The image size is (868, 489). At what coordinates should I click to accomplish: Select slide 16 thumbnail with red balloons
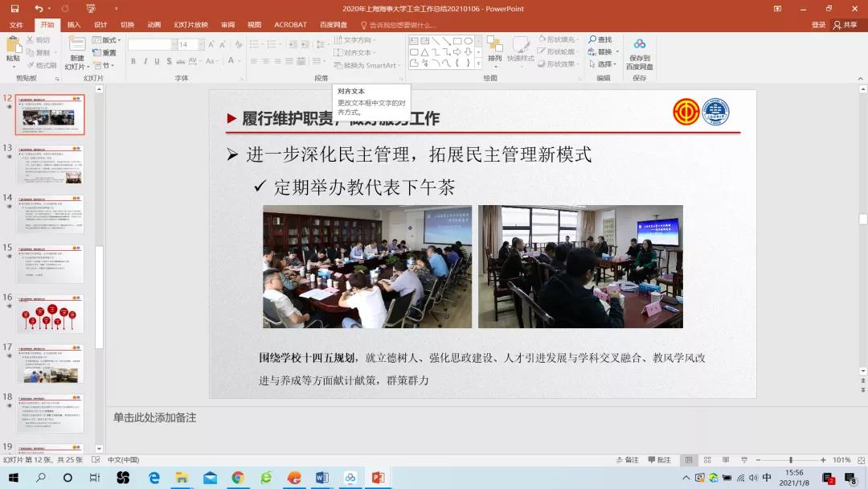click(x=50, y=314)
